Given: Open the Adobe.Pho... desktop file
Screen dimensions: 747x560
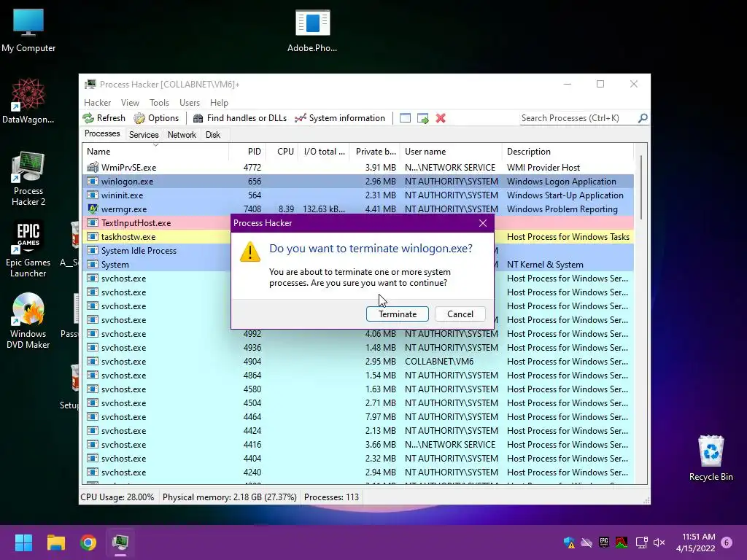Looking at the screenshot, I should 312,31.
